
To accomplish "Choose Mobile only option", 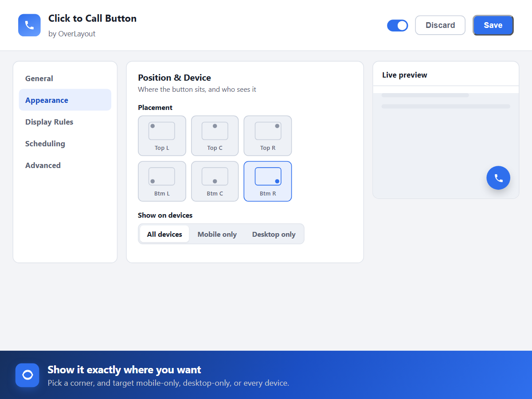I will [x=217, y=234].
